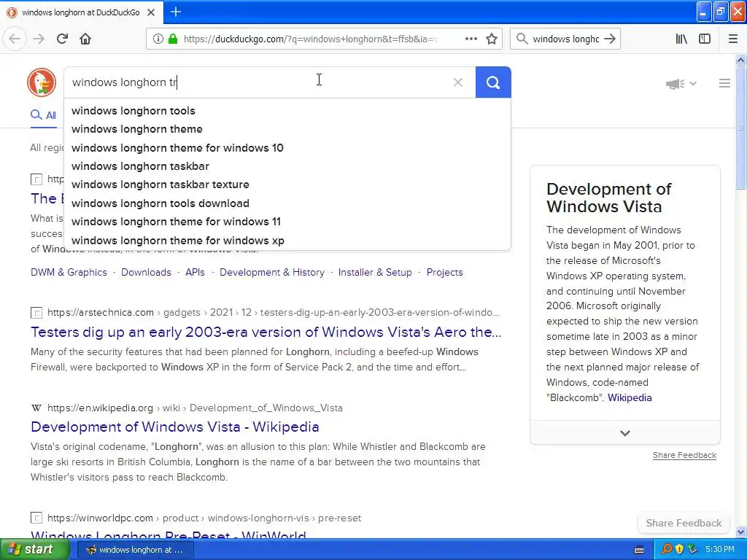Click the orange magnifier tray icon
This screenshot has width=747, height=560.
coord(667,550)
